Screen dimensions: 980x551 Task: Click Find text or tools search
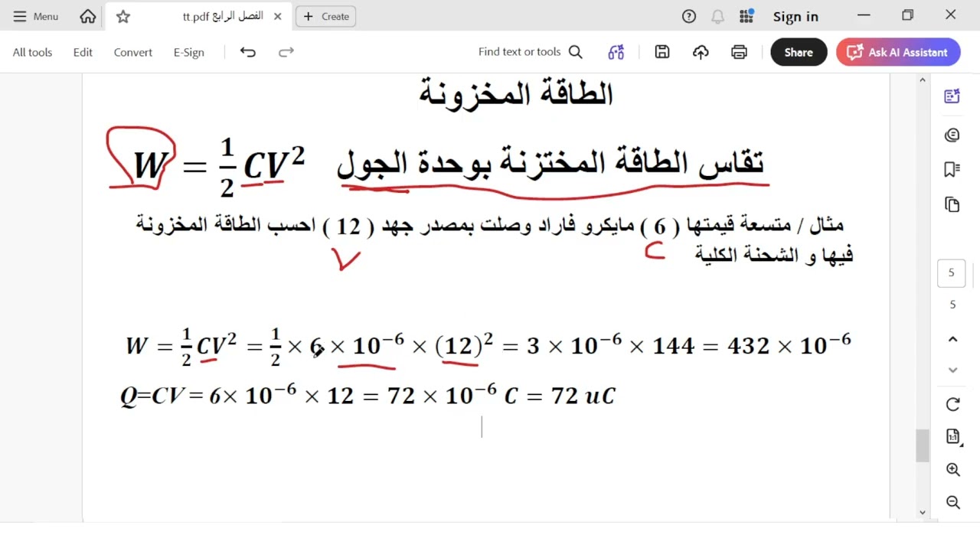531,52
